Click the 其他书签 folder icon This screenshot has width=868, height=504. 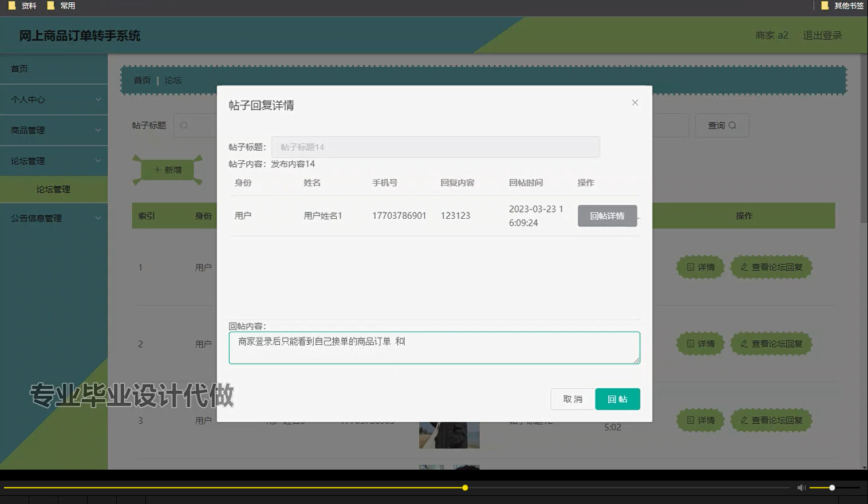[x=824, y=6]
